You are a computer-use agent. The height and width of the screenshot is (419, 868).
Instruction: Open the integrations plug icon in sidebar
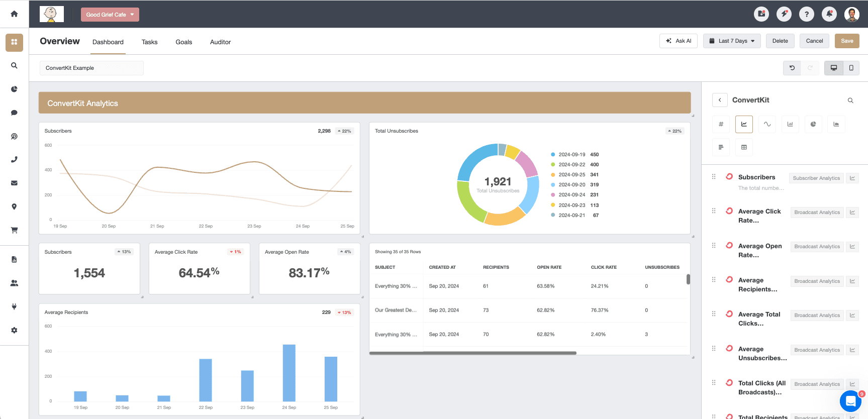pos(14,306)
